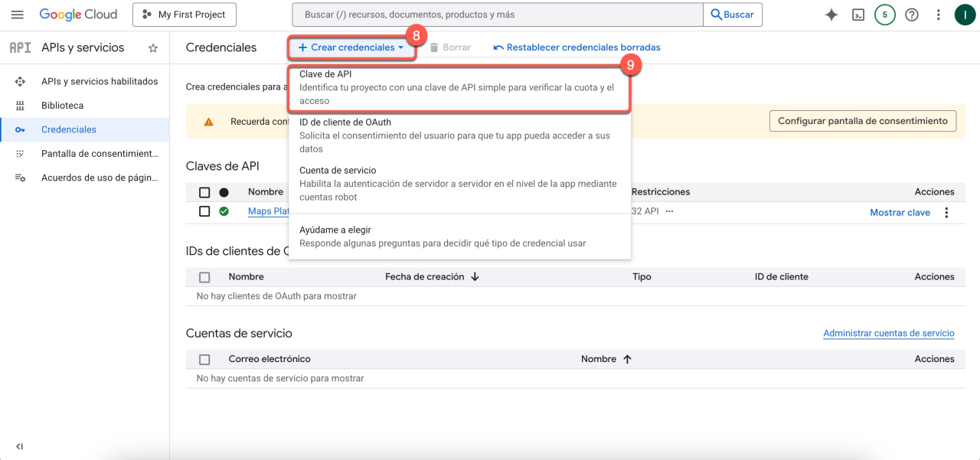This screenshot has width=980, height=460.
Task: Click the Gemini sparkle icon
Action: pyautogui.click(x=831, y=15)
